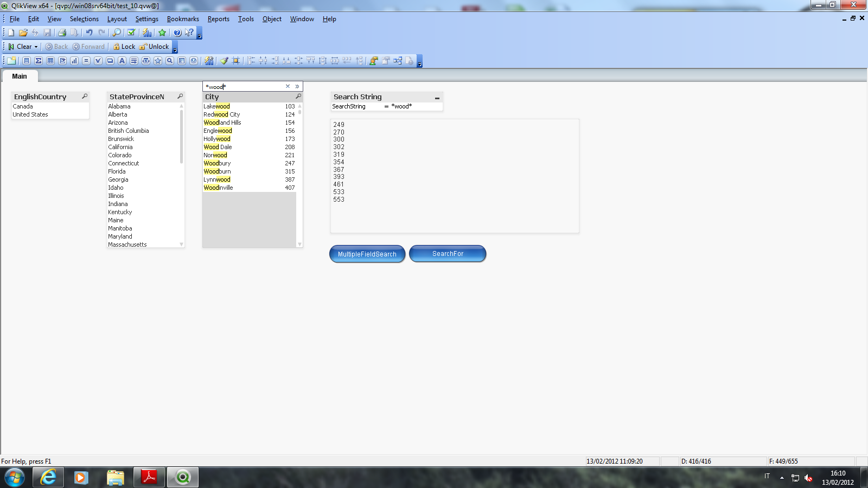Click the Print icon in toolbar

pyautogui.click(x=62, y=33)
